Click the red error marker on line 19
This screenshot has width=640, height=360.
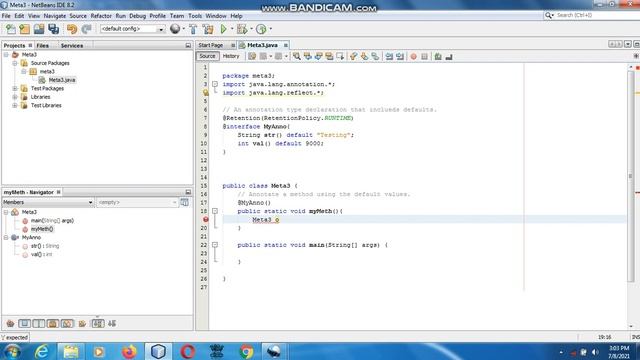tap(206, 220)
